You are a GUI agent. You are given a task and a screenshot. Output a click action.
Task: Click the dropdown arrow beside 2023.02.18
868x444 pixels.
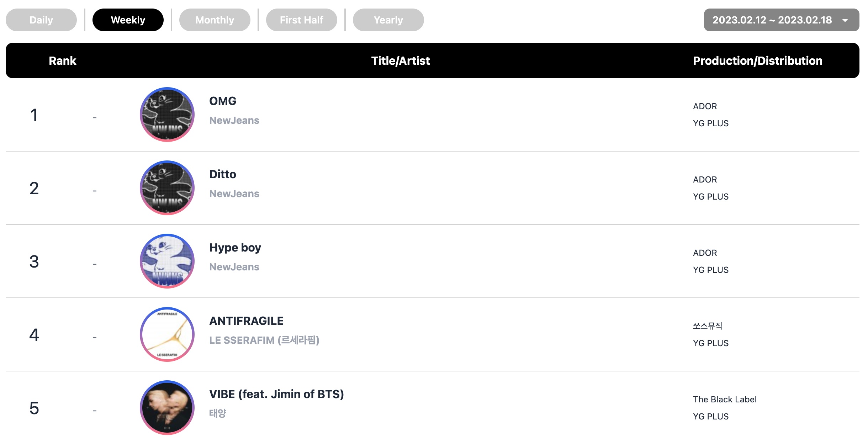(x=845, y=21)
